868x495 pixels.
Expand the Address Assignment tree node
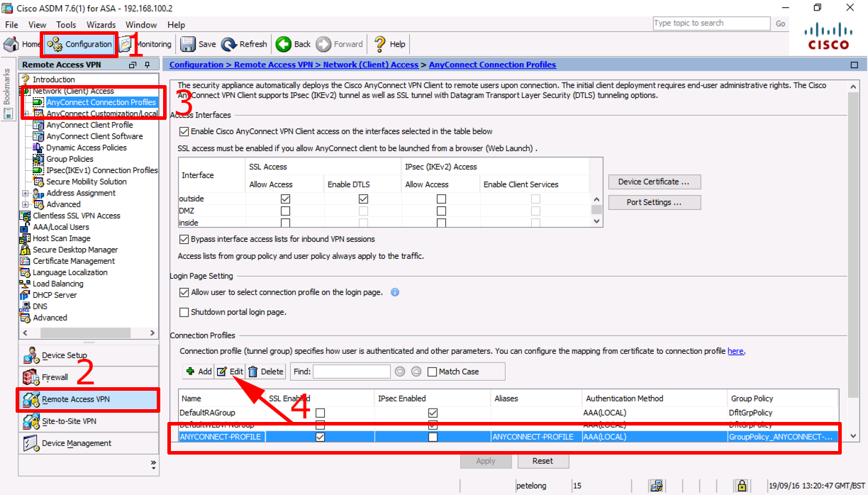click(x=26, y=193)
